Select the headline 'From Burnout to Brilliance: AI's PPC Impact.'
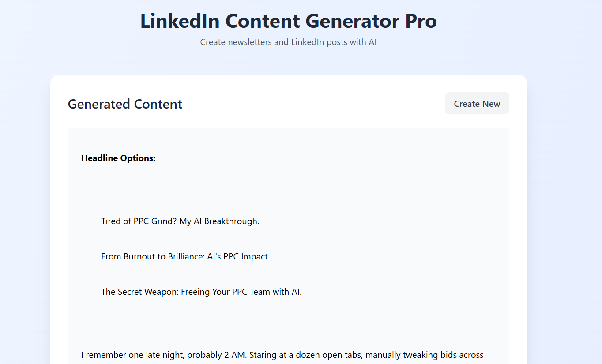This screenshot has width=602, height=364. click(185, 256)
